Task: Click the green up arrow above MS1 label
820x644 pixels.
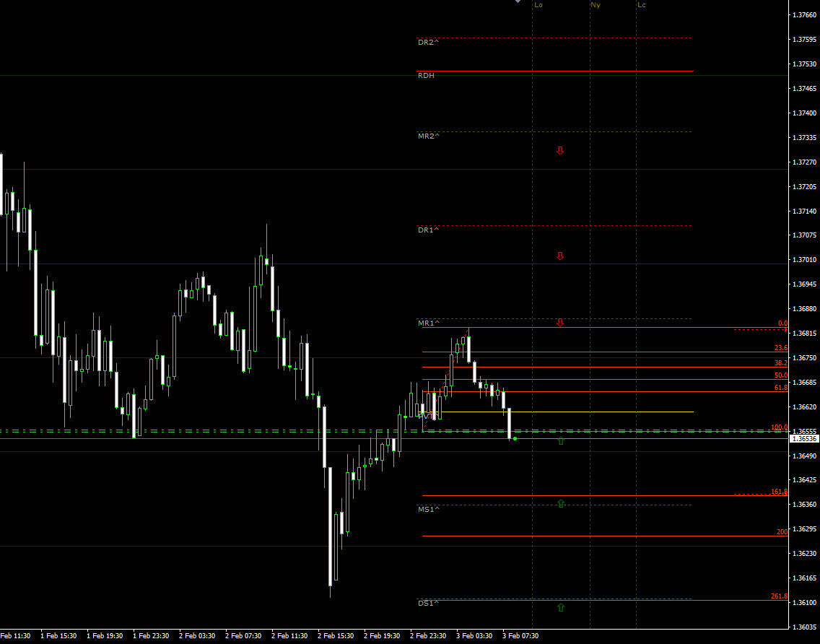Action: pos(560,502)
